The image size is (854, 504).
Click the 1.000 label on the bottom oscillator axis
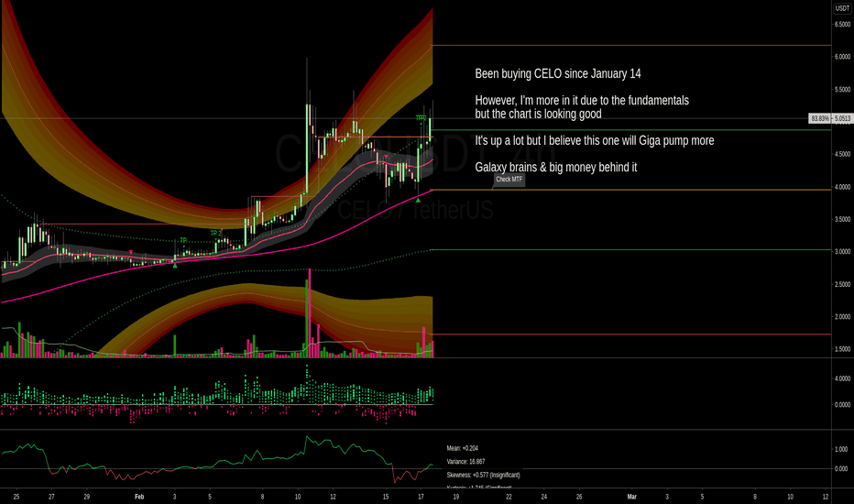[841, 450]
